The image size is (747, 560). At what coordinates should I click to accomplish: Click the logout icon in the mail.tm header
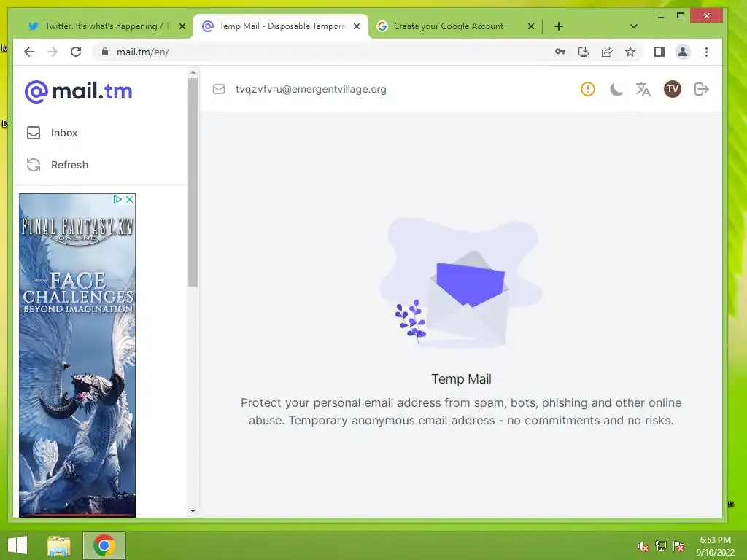[701, 89]
